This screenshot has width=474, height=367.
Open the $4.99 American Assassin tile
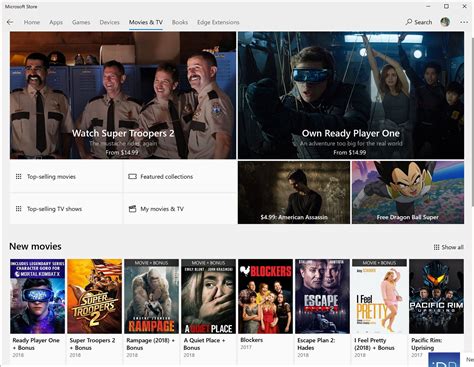click(294, 192)
